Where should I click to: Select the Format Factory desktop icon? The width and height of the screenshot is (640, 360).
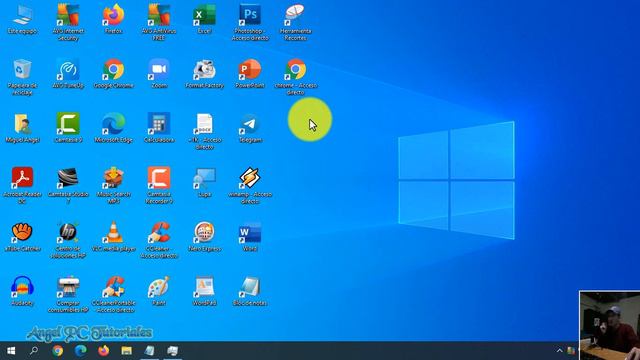point(204,74)
